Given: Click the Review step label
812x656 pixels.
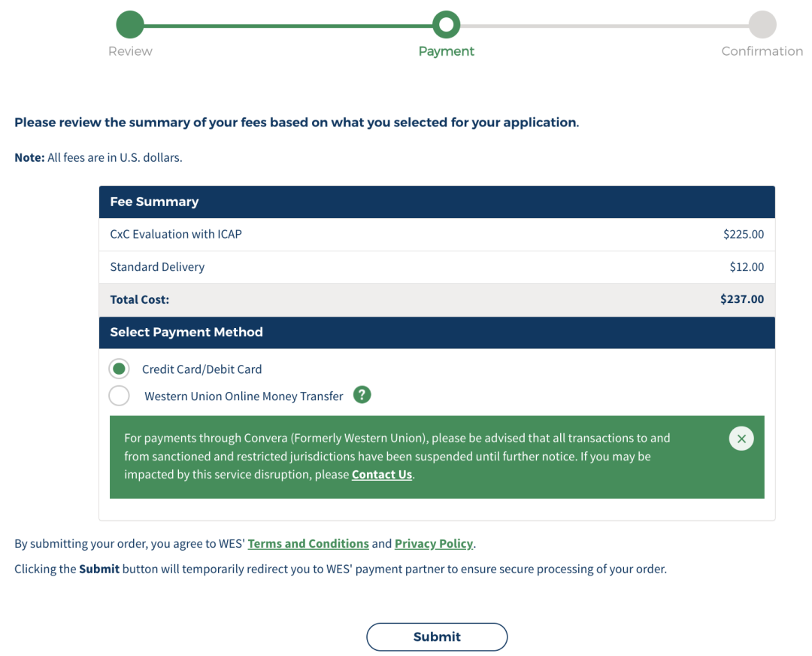Looking at the screenshot, I should tap(130, 51).
